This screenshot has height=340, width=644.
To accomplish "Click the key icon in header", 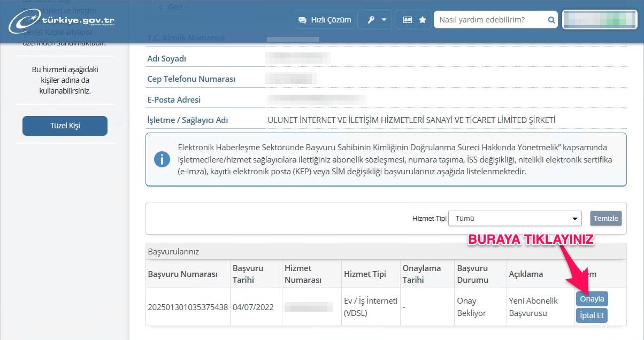I will click(x=371, y=20).
